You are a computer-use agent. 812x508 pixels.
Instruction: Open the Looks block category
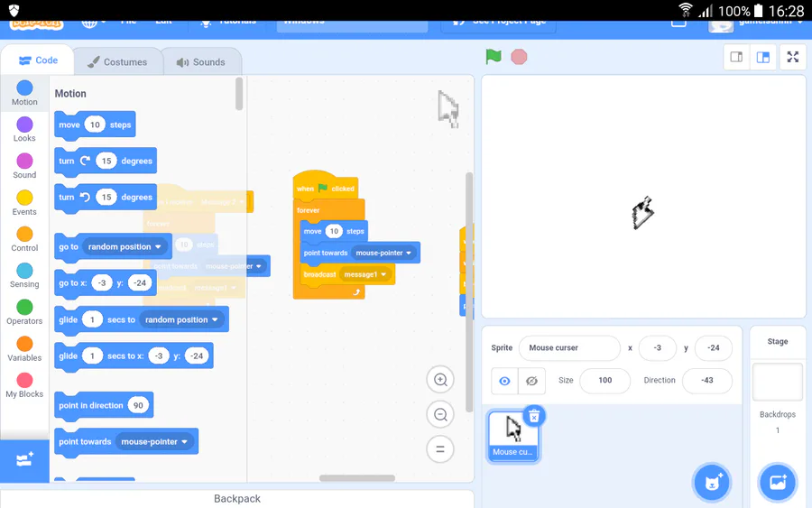click(x=24, y=129)
